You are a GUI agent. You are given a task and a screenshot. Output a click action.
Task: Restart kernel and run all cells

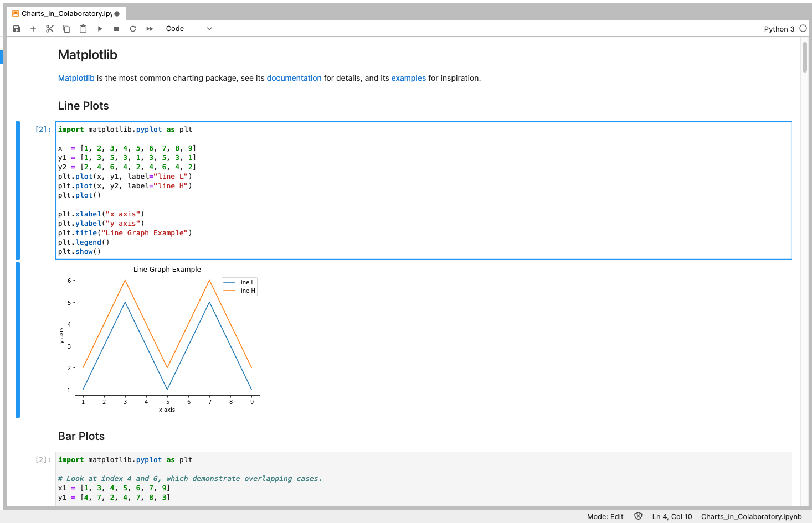coord(148,28)
